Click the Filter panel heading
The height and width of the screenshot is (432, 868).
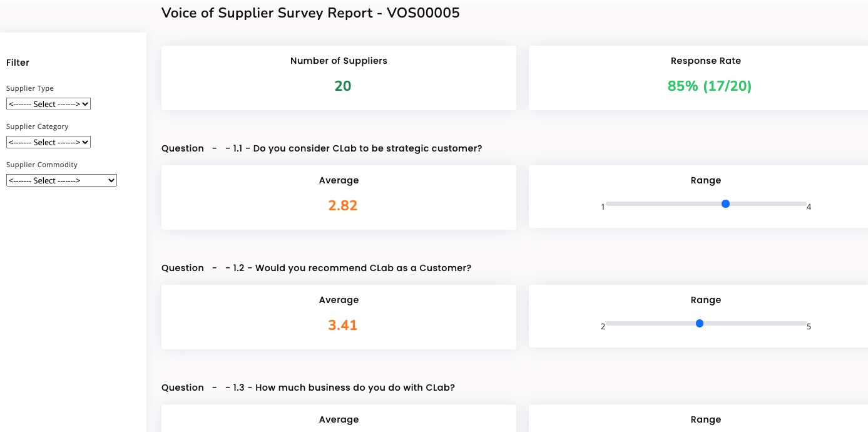18,63
